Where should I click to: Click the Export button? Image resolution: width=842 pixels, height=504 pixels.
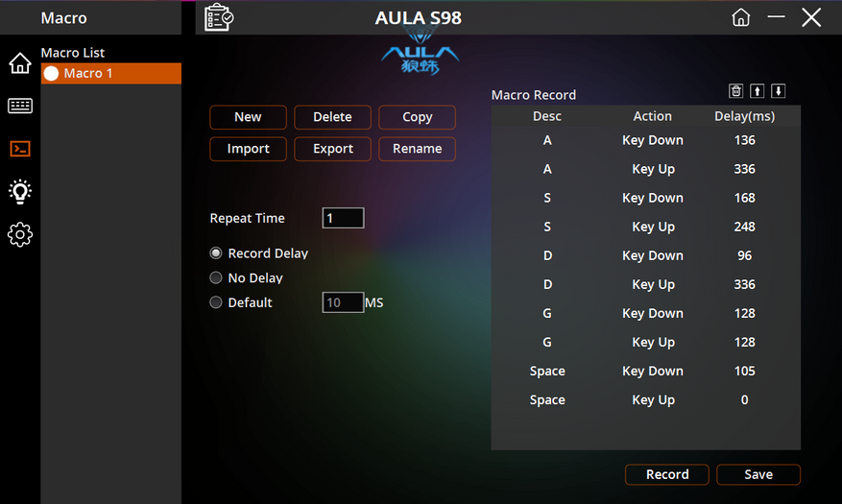(x=333, y=149)
